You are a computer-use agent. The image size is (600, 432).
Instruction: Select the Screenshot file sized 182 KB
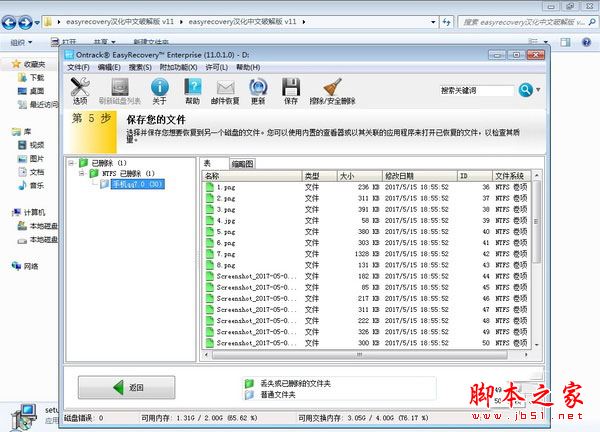[256, 276]
